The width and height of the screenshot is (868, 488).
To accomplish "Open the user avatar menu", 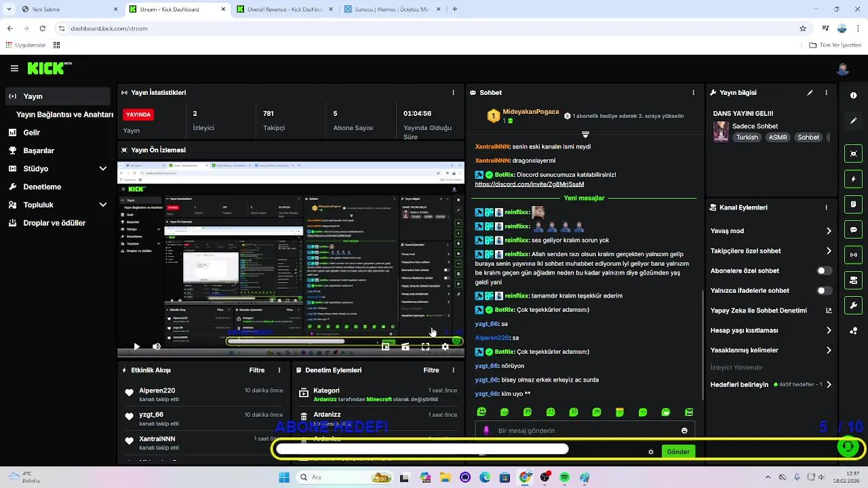I will coord(843,69).
